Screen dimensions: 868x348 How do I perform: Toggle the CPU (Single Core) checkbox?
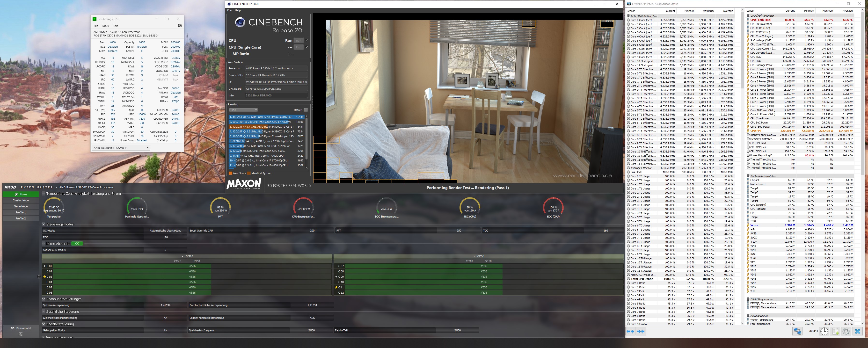(307, 47)
